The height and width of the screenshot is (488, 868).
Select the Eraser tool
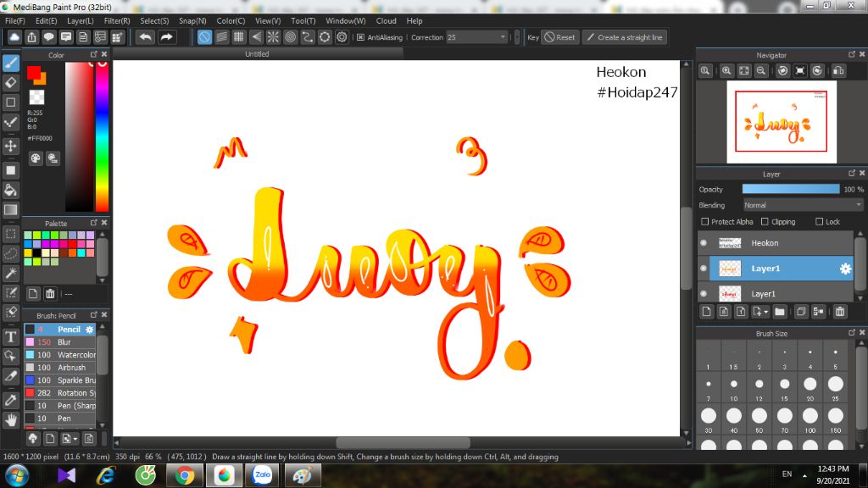point(10,83)
